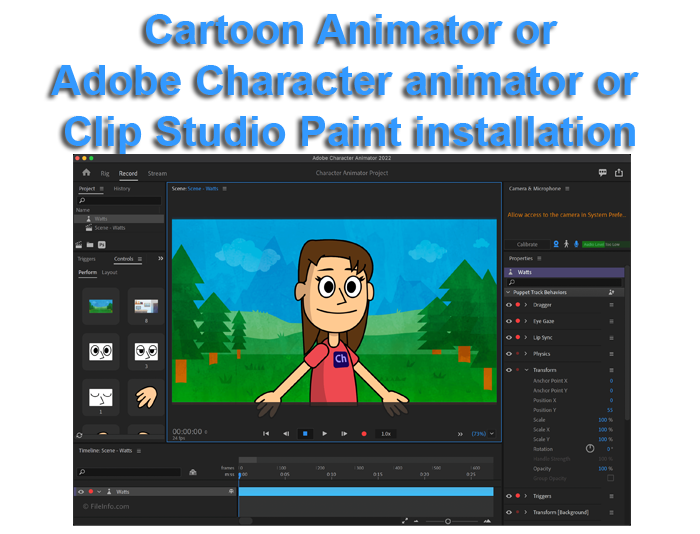Click the Calibrate button
The width and height of the screenshot is (700, 534).
[527, 244]
